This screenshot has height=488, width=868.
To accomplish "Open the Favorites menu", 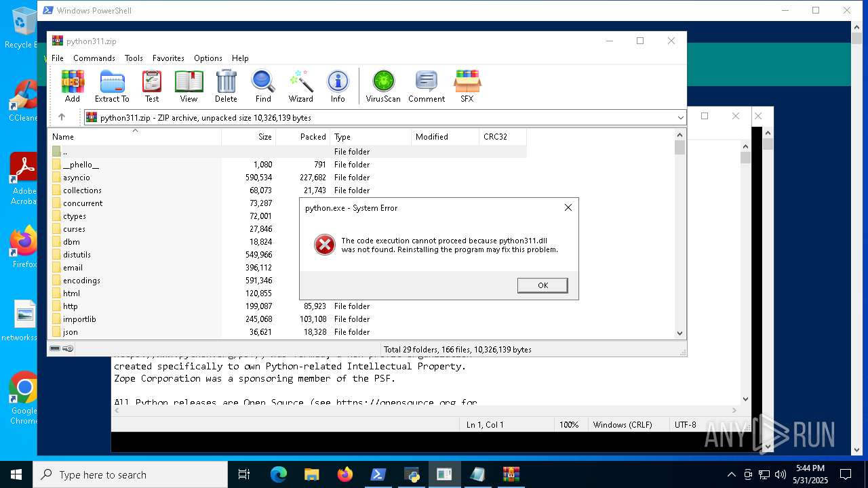I will (168, 58).
